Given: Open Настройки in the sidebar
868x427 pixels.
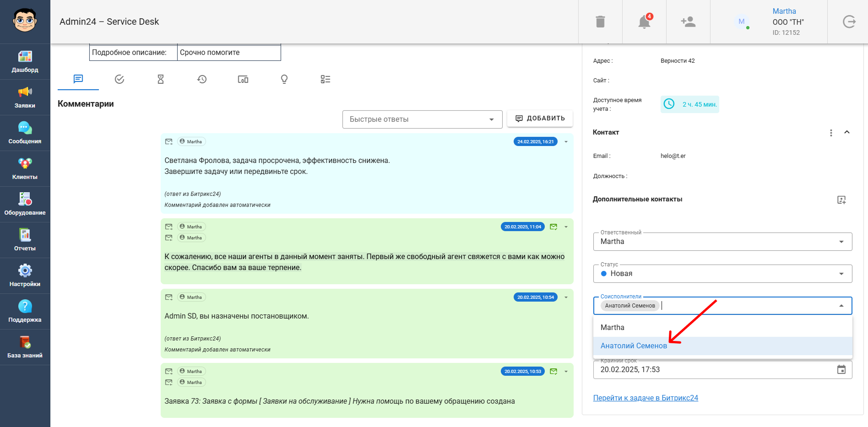Looking at the screenshot, I should click(25, 276).
